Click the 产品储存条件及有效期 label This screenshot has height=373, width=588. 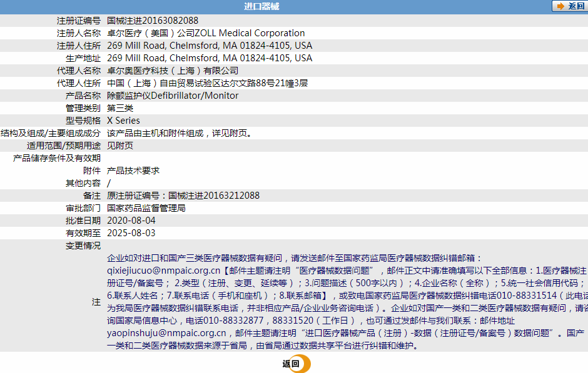pos(57,158)
